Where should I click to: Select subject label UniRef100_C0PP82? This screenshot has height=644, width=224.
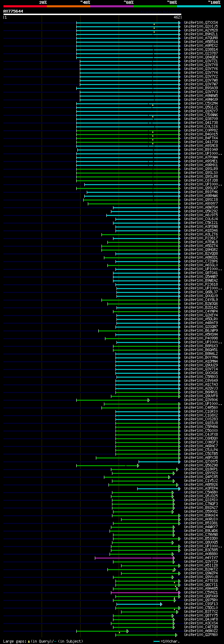[201, 130]
